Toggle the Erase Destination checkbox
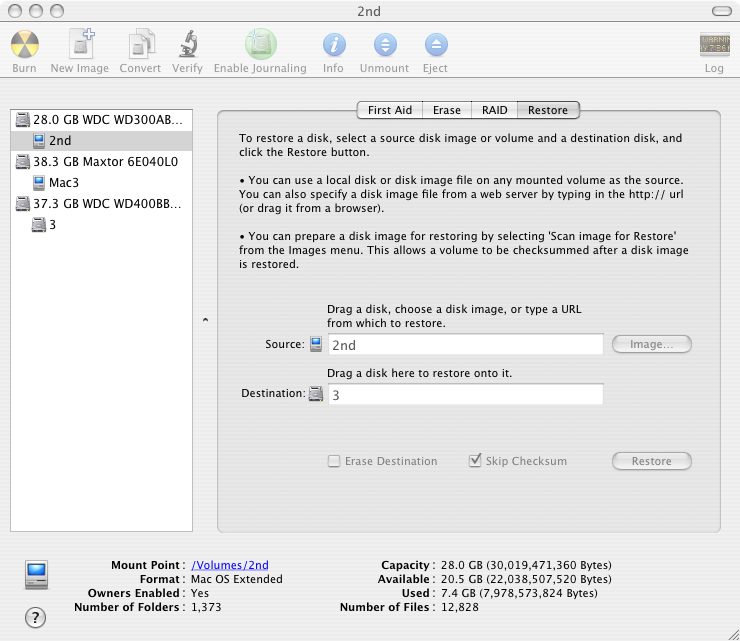The height and width of the screenshot is (641, 740). point(334,461)
